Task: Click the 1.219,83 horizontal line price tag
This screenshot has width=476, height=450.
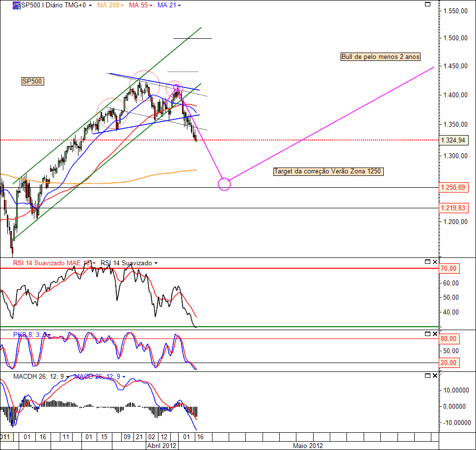Action: click(453, 208)
